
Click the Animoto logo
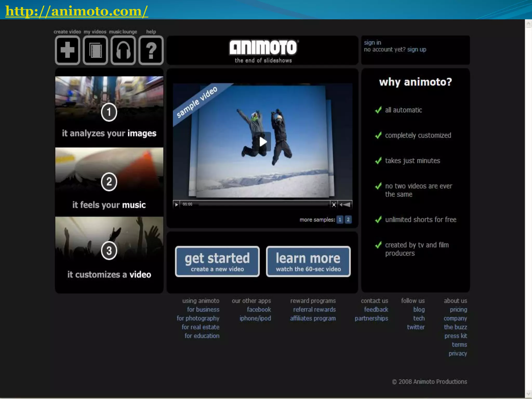pyautogui.click(x=263, y=48)
